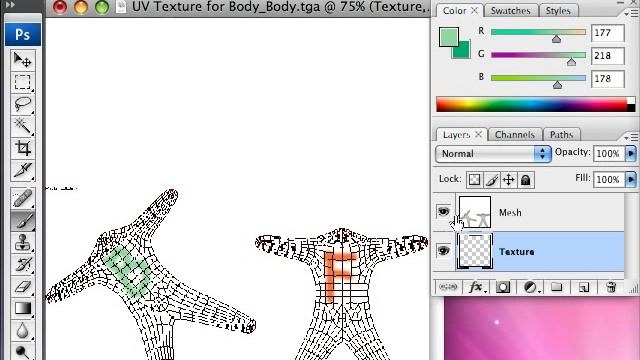Viewport: 640px width, 360px height.
Task: Close the Color tab with X
Action: (474, 11)
